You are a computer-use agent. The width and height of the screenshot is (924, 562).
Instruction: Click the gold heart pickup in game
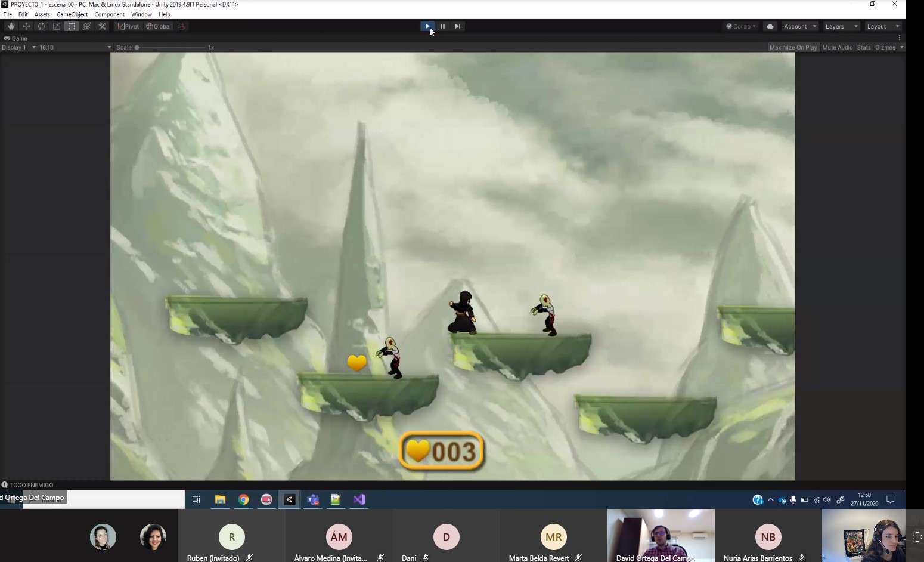point(356,363)
